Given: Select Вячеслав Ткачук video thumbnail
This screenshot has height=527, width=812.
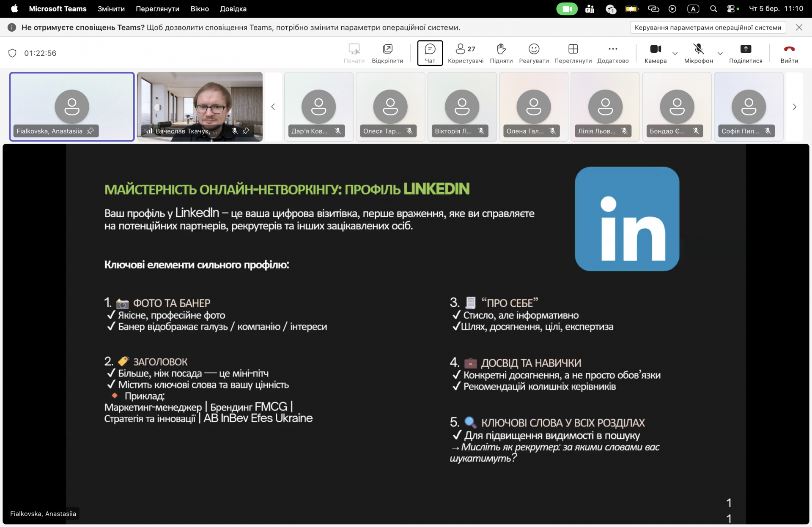Looking at the screenshot, I should 200,106.
